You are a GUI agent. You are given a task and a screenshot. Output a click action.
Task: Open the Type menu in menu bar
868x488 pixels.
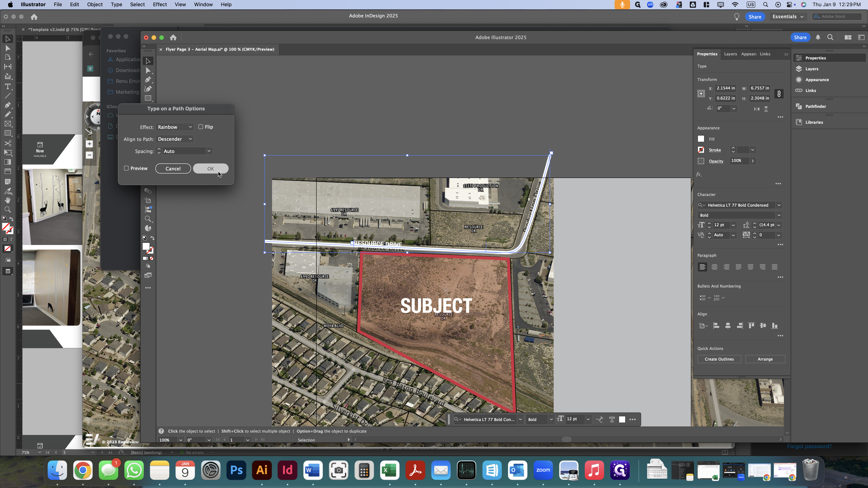(x=116, y=4)
